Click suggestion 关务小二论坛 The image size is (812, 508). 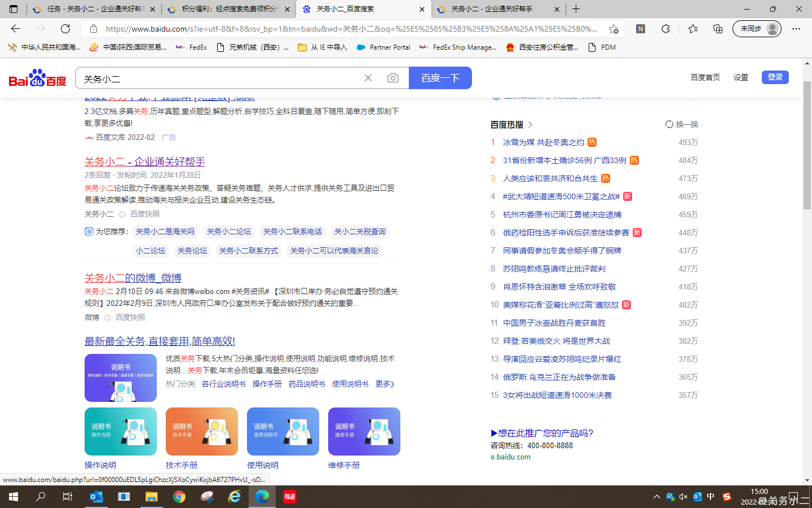(x=229, y=231)
